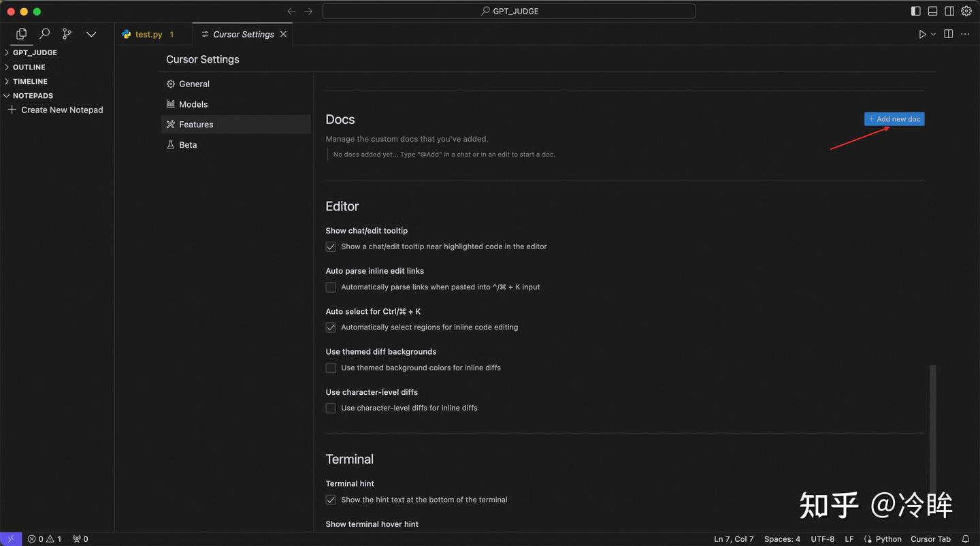
Task: Open errors and warnings status indicator
Action: coord(44,539)
